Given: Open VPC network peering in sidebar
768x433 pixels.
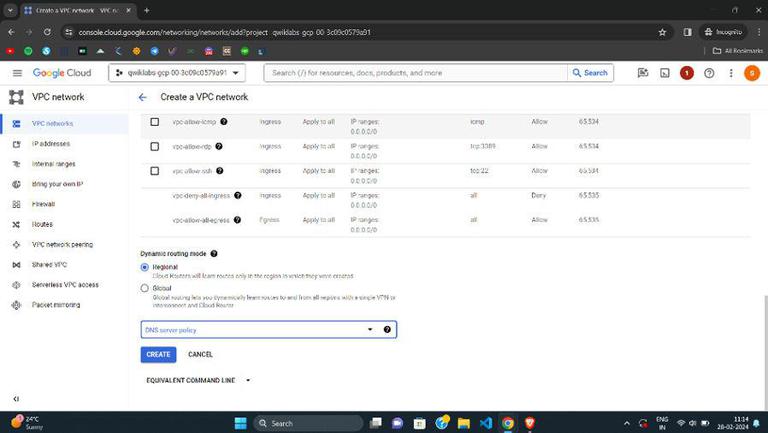Looking at the screenshot, I should (x=64, y=244).
